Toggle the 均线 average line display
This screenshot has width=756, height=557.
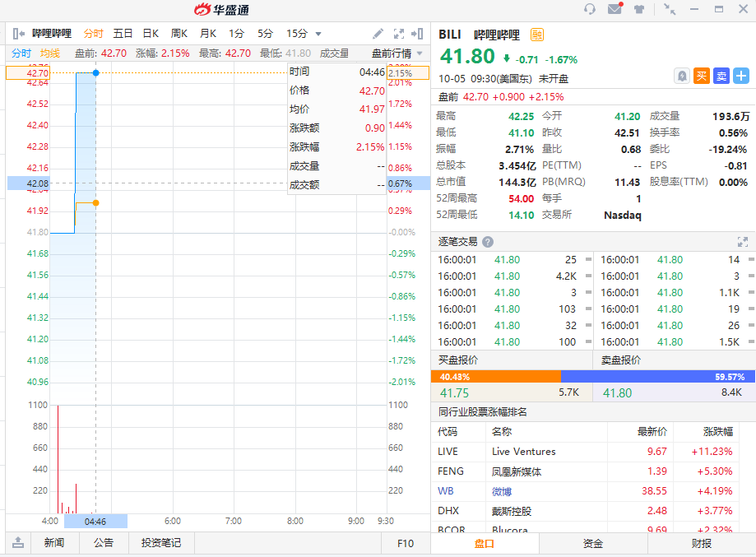[50, 53]
